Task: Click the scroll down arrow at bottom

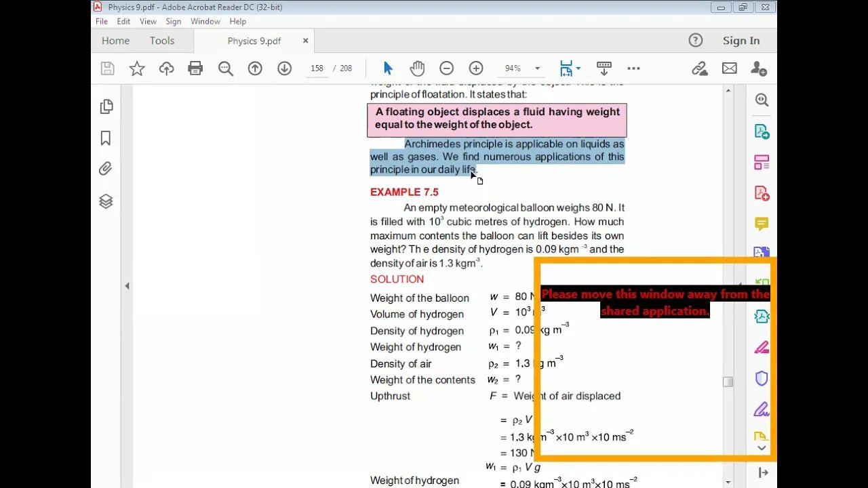Action: pyautogui.click(x=728, y=483)
